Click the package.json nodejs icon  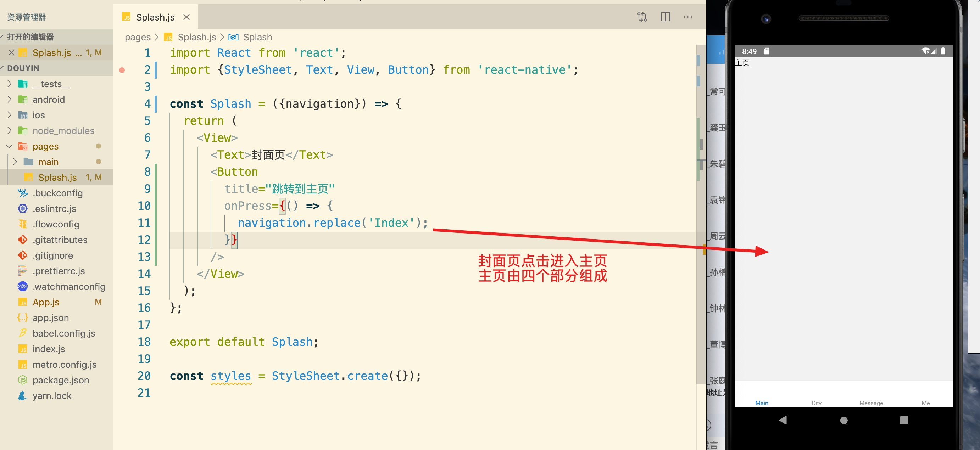point(23,380)
